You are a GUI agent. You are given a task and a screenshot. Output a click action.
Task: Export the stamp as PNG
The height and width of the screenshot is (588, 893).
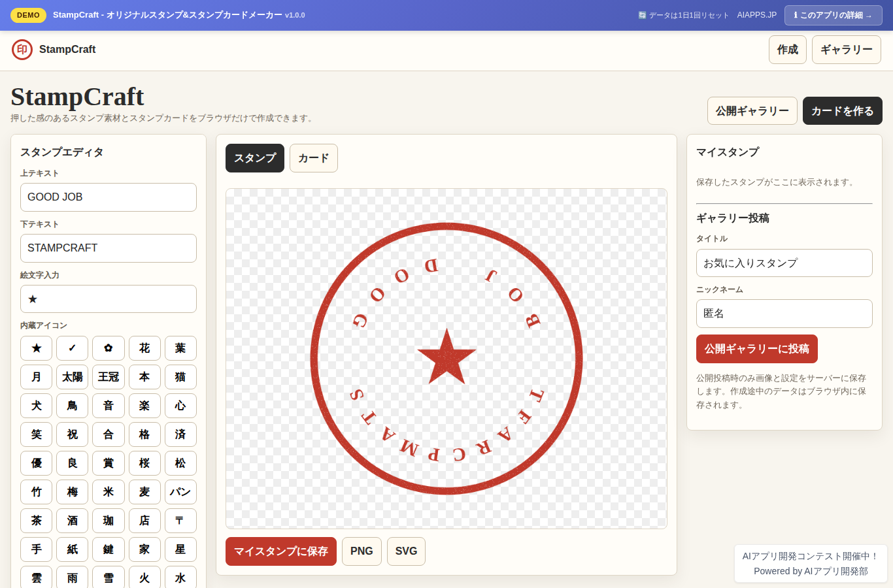coord(362,551)
